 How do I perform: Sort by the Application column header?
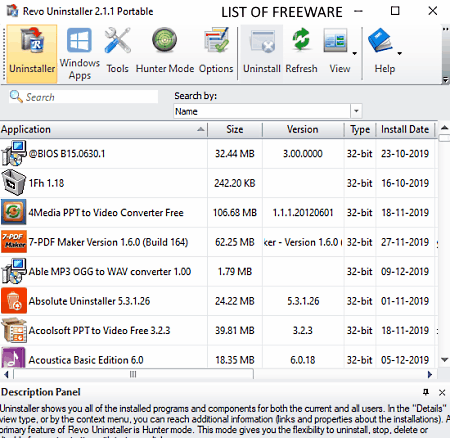103,129
